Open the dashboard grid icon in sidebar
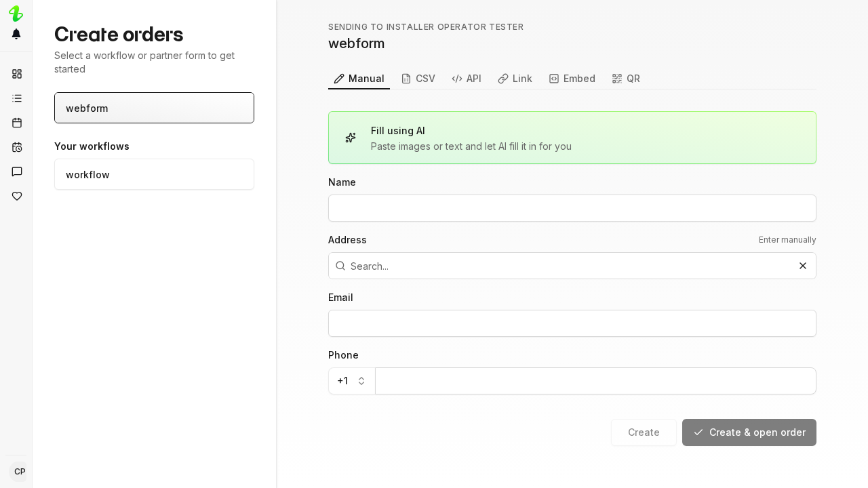The image size is (868, 488). [x=17, y=74]
